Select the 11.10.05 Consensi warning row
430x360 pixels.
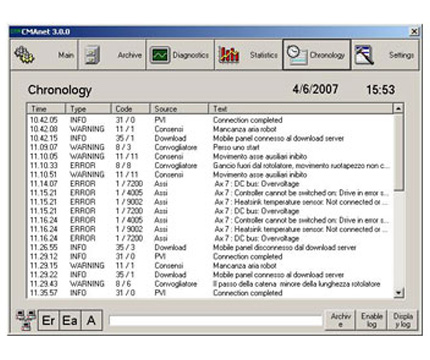tap(210, 156)
